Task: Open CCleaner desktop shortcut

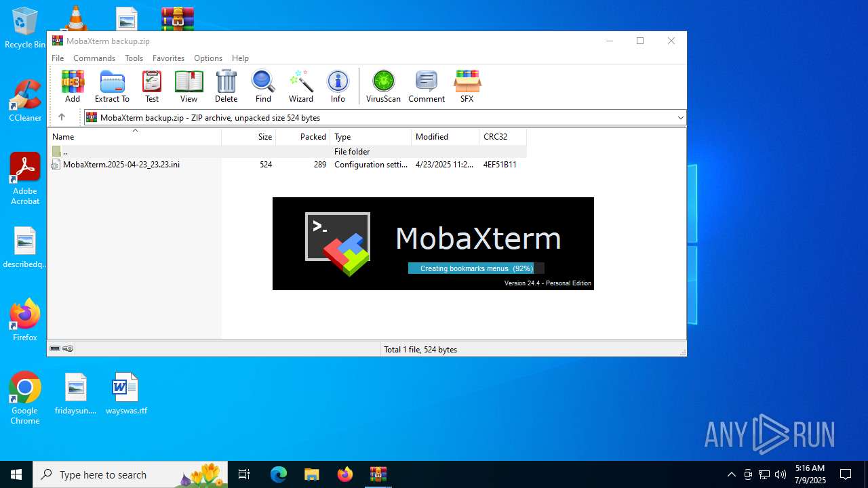Action: (x=25, y=101)
